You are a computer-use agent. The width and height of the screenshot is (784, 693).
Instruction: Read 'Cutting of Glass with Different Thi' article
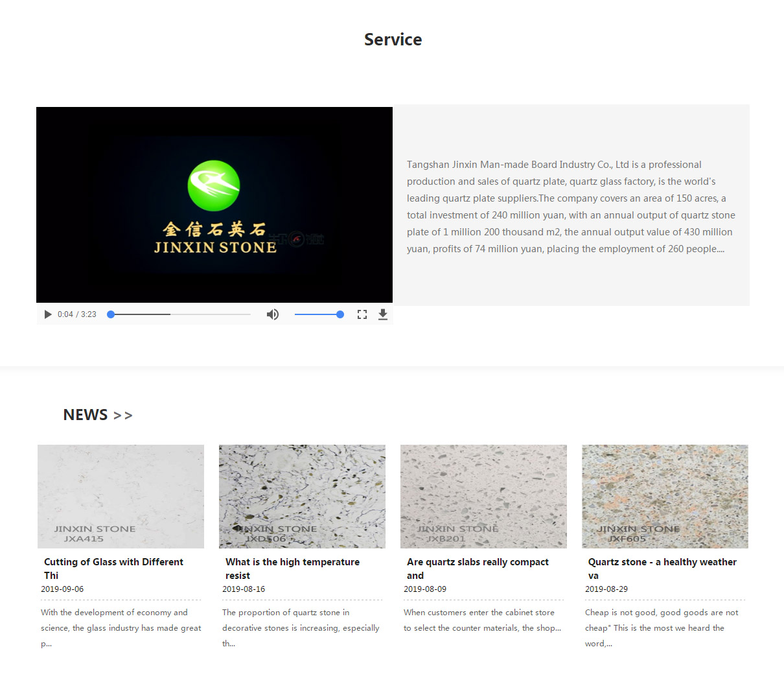114,569
